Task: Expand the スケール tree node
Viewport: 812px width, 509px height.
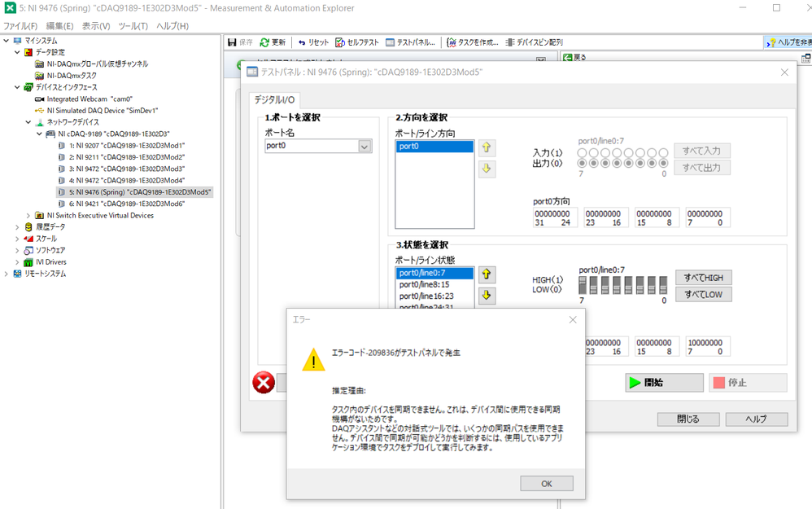Action: 17,239
